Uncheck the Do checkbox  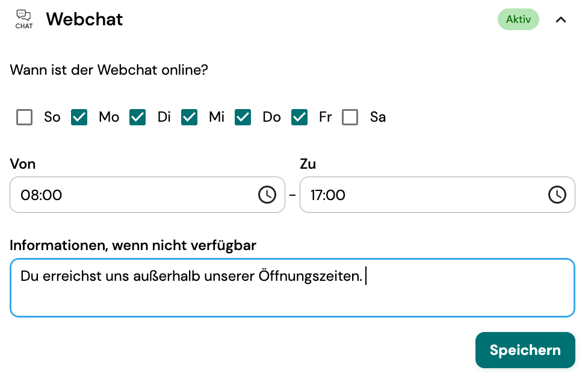tap(243, 117)
